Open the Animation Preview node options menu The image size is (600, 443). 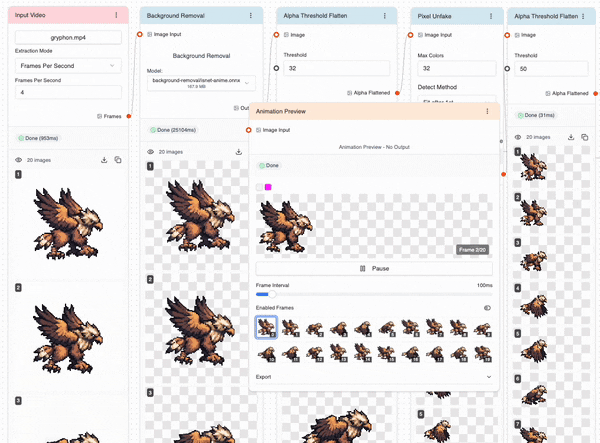click(487, 111)
